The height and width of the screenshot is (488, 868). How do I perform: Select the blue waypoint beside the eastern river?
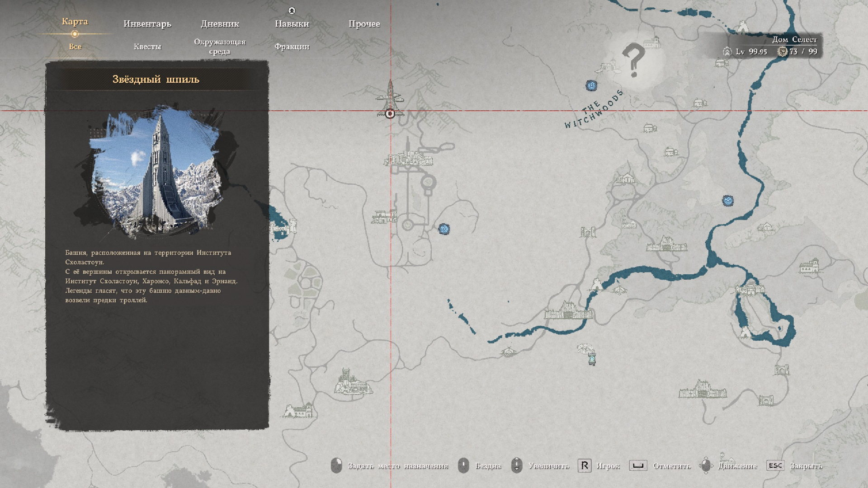coord(728,201)
